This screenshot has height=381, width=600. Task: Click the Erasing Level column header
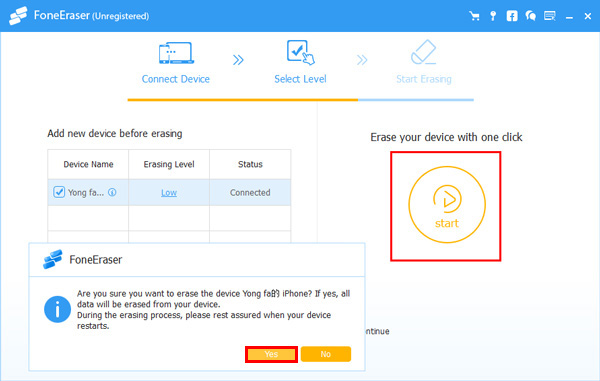click(169, 164)
